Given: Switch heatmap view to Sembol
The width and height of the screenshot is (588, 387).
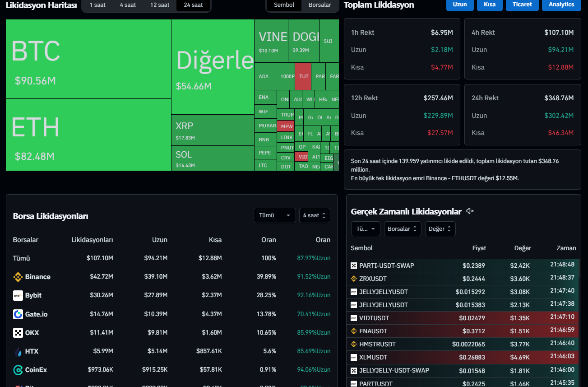Looking at the screenshot, I should point(284,5).
